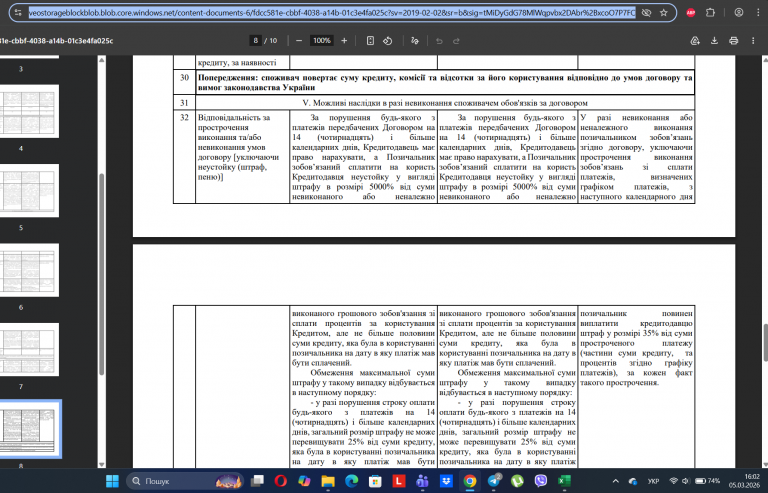Open page 5 thumbnail in sidebar
Screen dimensions: 768x493
(x=29, y=190)
